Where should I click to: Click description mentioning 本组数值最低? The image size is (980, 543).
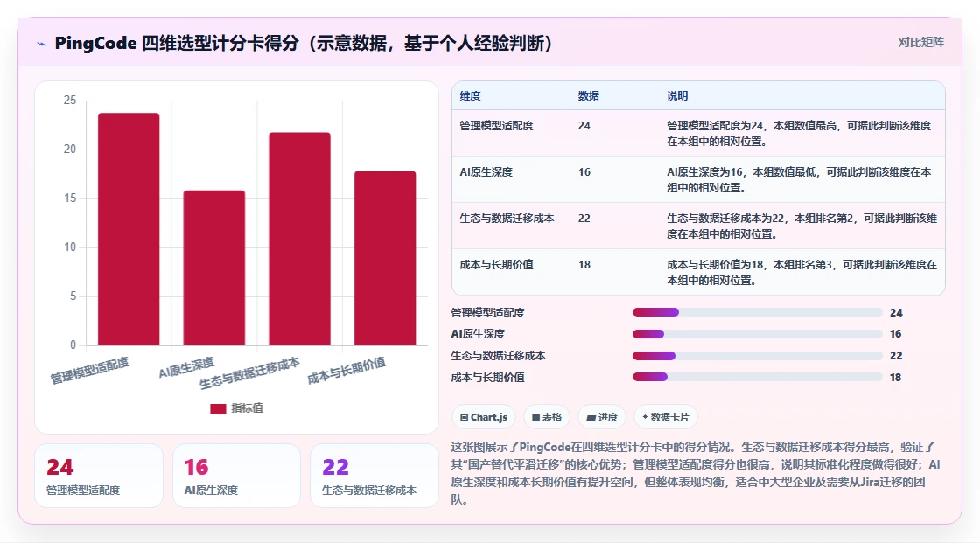(799, 179)
